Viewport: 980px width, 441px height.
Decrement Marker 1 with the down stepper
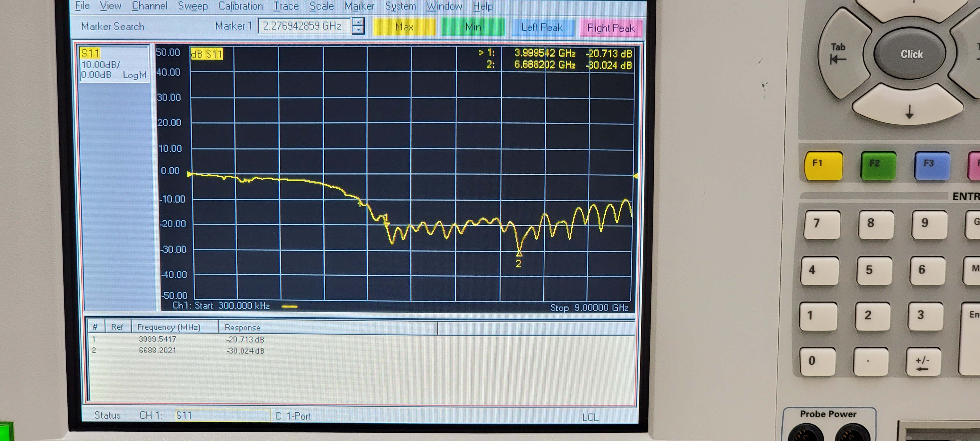358,30
